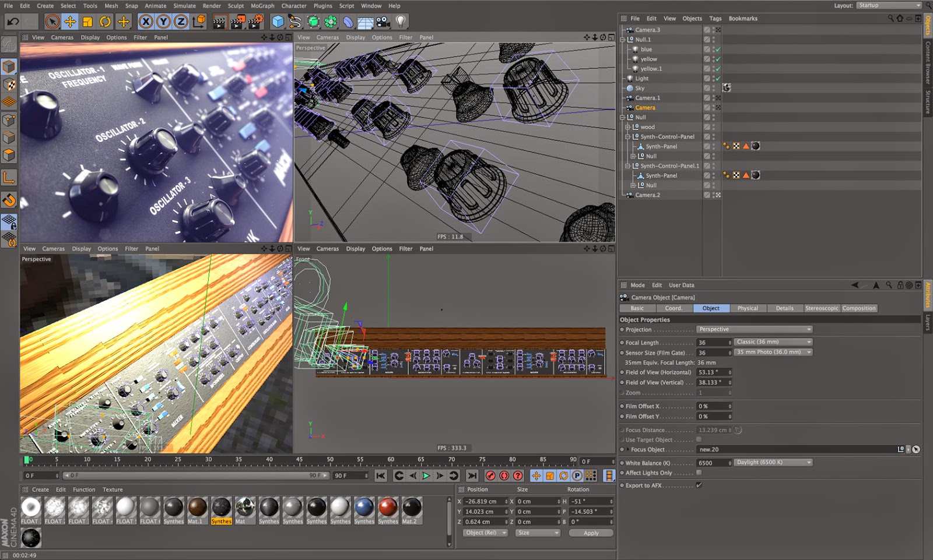Select the Move tool in top toolbar

pos(70,22)
